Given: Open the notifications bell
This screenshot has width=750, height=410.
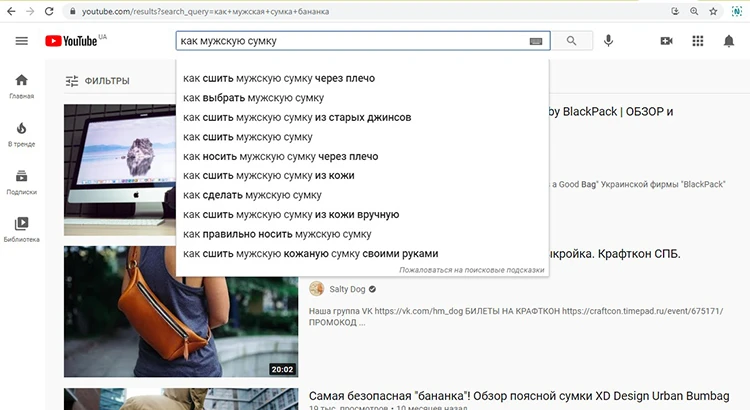Looking at the screenshot, I should (729, 41).
